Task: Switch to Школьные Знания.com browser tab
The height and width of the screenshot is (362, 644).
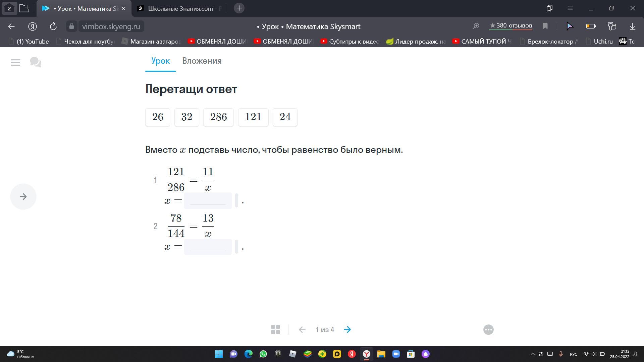Action: 179,8
